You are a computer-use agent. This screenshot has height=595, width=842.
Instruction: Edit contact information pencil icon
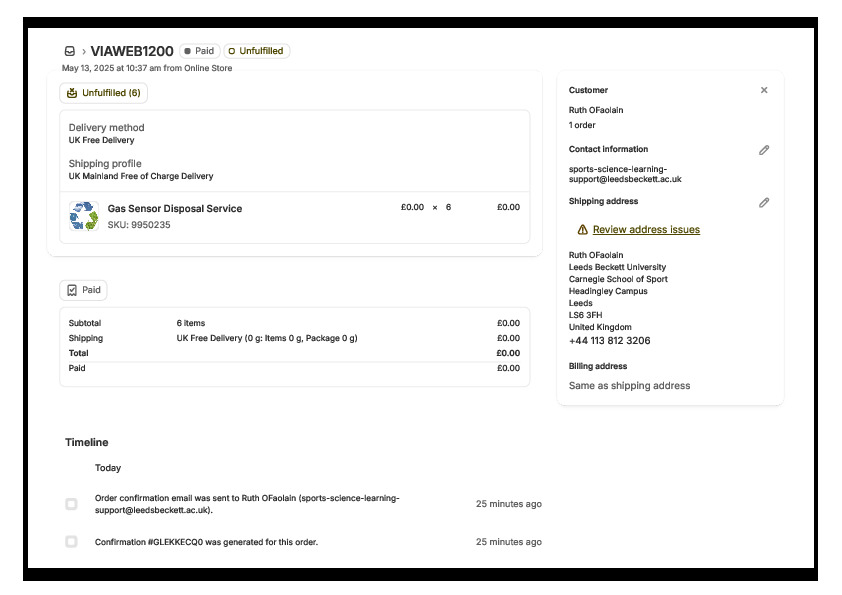[764, 150]
